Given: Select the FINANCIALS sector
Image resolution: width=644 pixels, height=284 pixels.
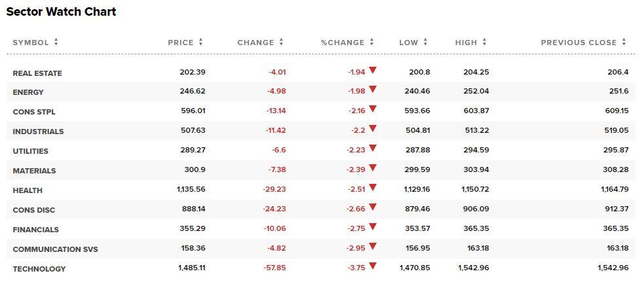Looking at the screenshot, I should (x=36, y=230).
